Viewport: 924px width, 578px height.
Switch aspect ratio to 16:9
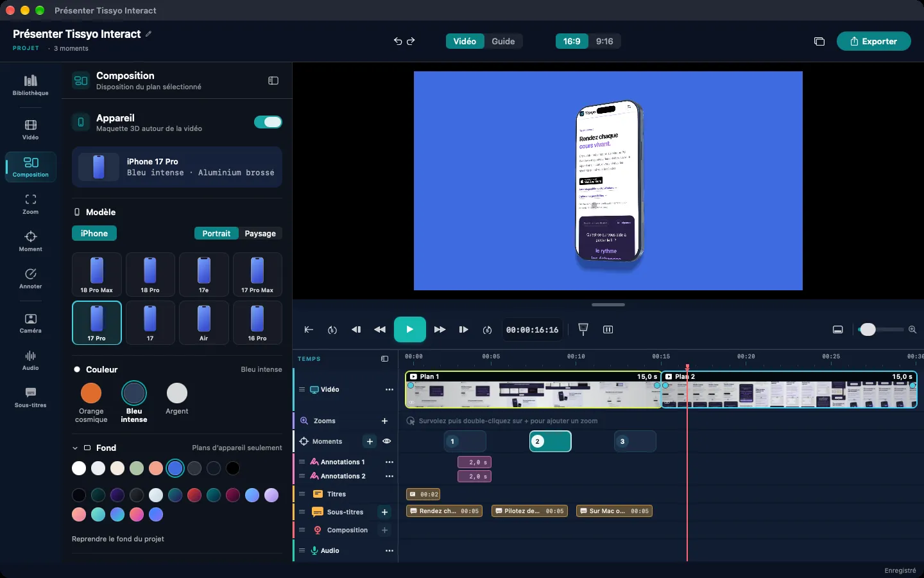[x=572, y=41]
